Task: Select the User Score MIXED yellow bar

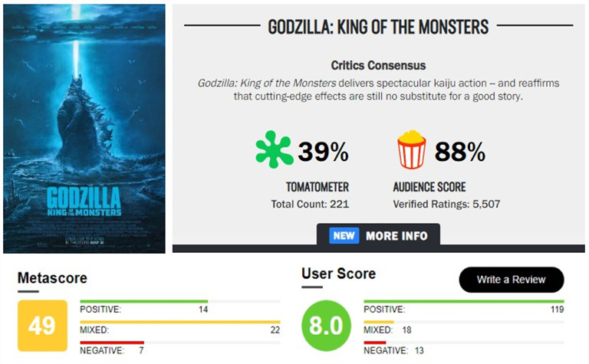Action: [379, 322]
